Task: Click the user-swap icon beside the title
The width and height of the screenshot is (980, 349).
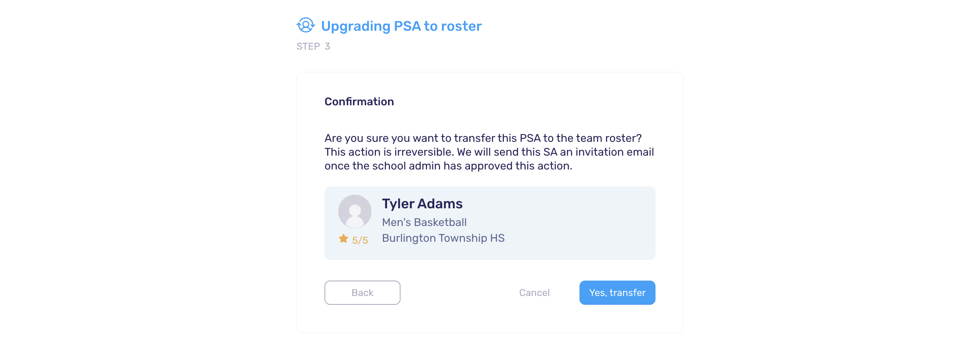Action: coord(306,25)
